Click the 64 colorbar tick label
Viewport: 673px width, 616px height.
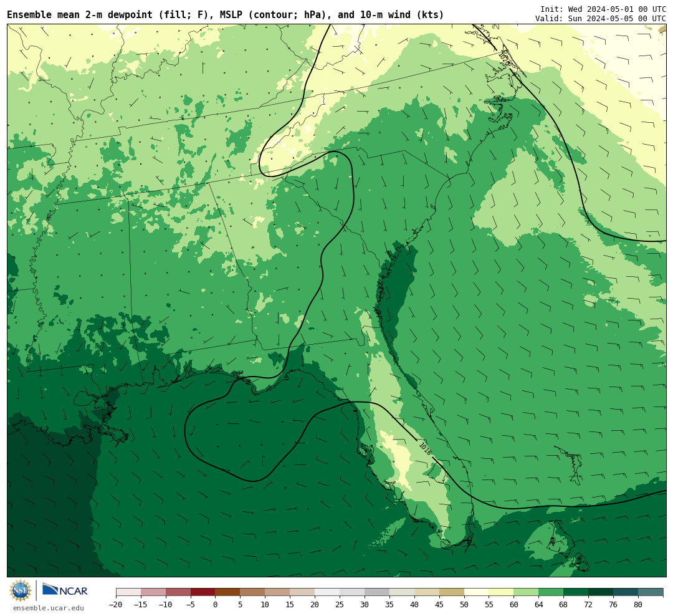(539, 604)
